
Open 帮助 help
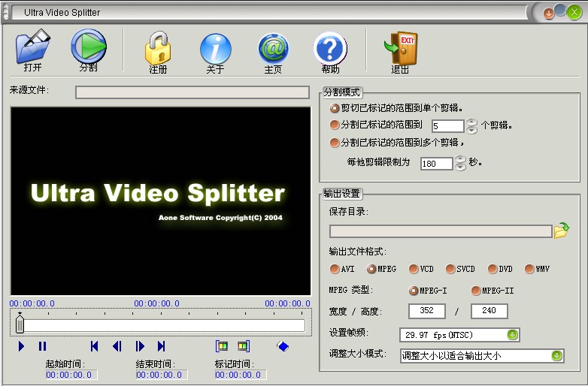point(330,53)
